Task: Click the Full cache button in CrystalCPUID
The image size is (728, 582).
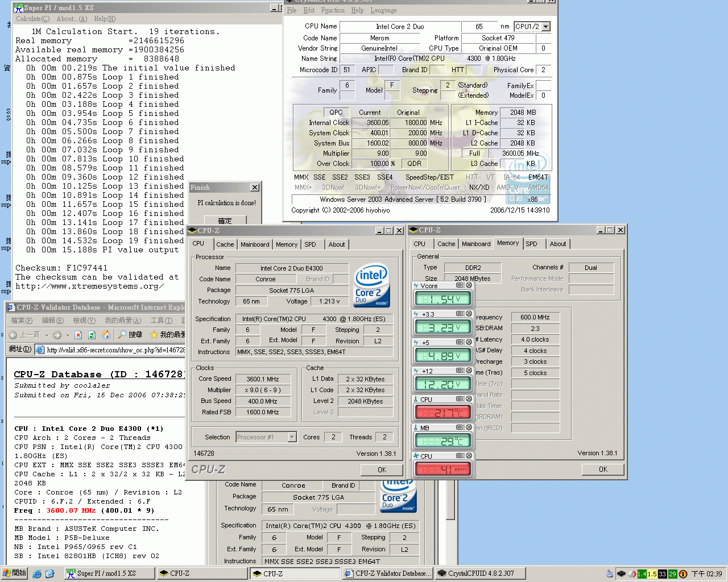Action: tap(475, 153)
